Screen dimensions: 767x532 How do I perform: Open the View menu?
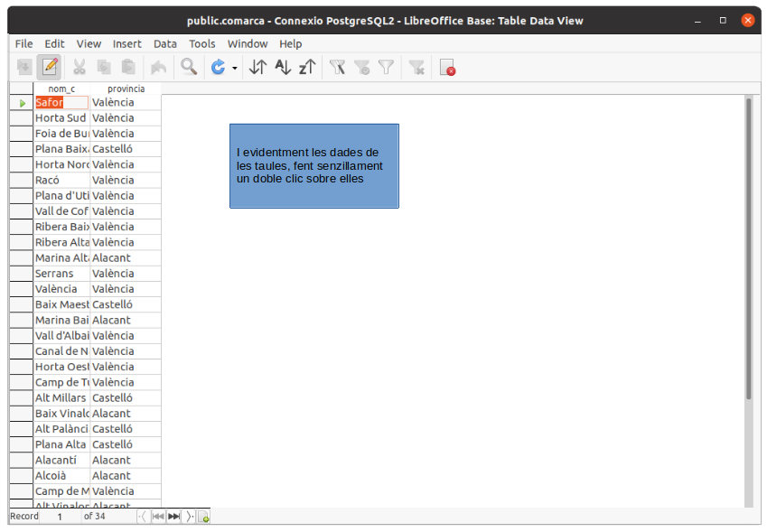pos(89,44)
